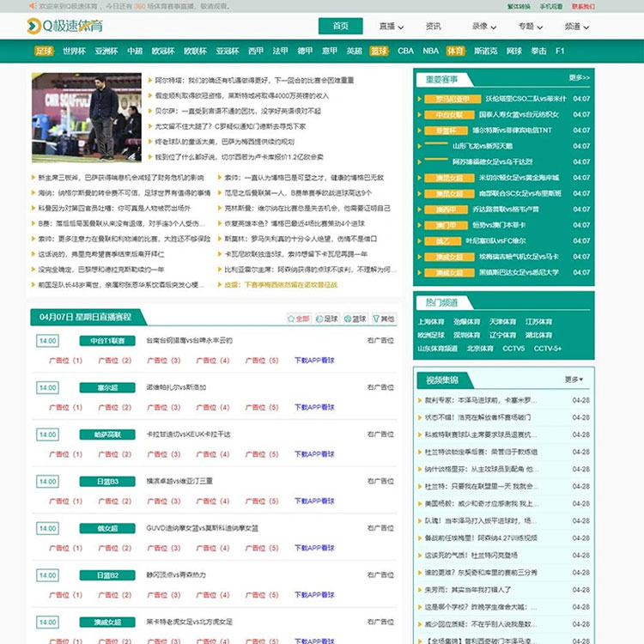Screen dimensions: 644x644
Task: Go to the 首页 tab
Action: pyautogui.click(x=341, y=27)
